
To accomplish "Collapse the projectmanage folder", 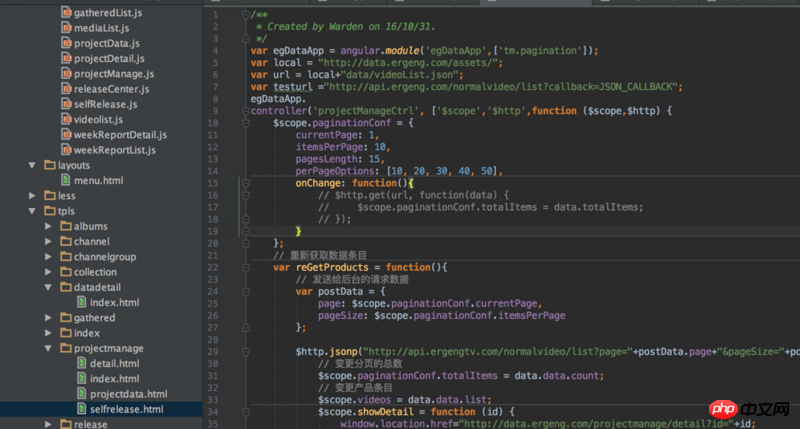I will [50, 348].
